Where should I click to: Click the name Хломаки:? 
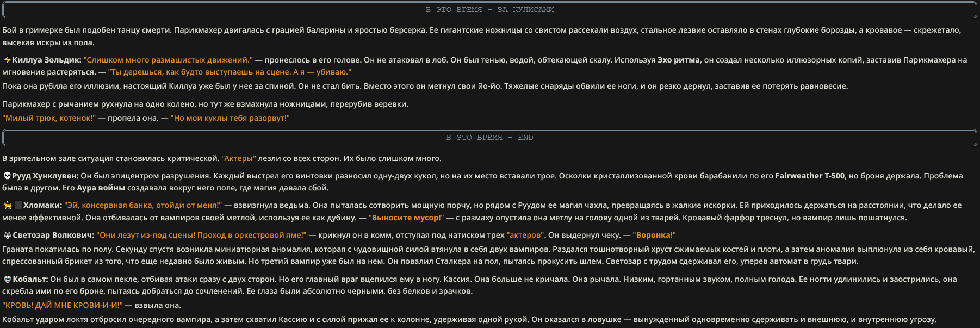(42, 206)
